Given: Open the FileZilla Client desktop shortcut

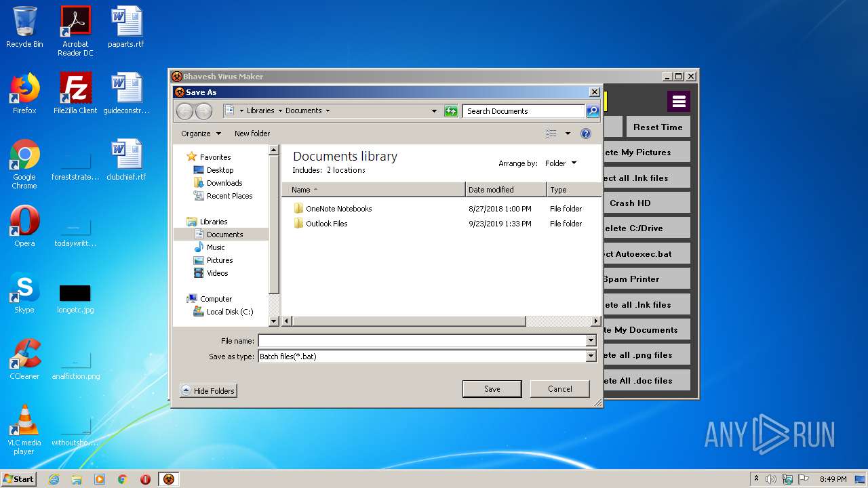Looking at the screenshot, I should point(75,94).
